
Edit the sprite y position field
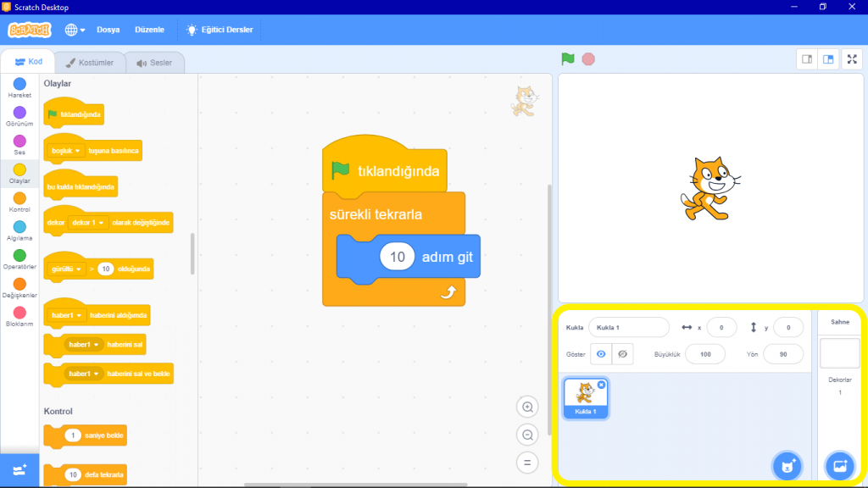pos(788,328)
